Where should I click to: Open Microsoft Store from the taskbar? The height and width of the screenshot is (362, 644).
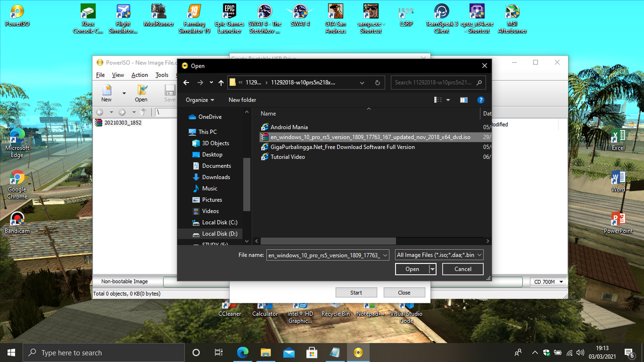pos(311,352)
